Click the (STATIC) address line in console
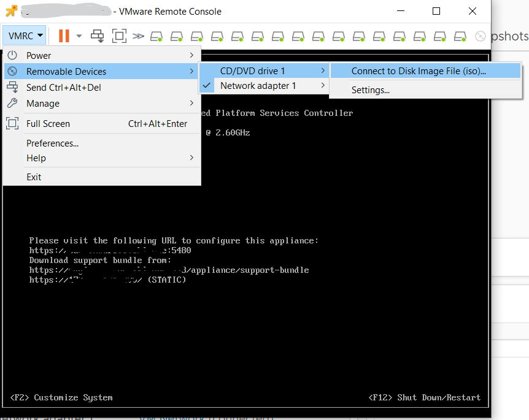 [107, 280]
